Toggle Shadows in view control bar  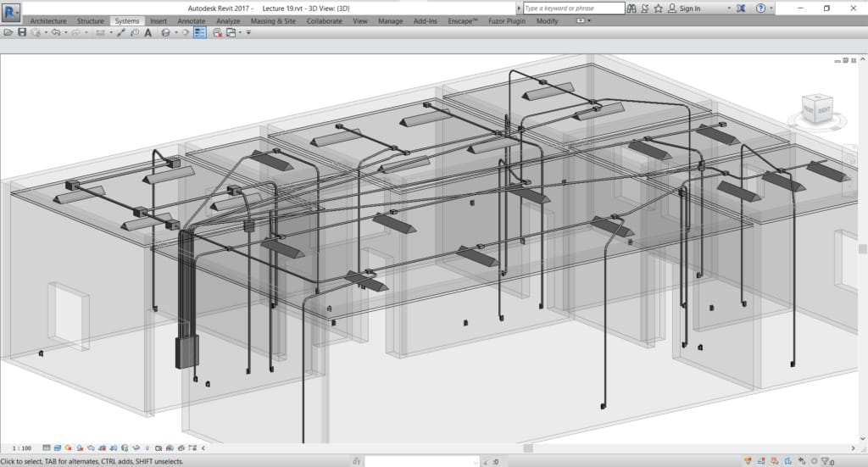[x=80, y=448]
